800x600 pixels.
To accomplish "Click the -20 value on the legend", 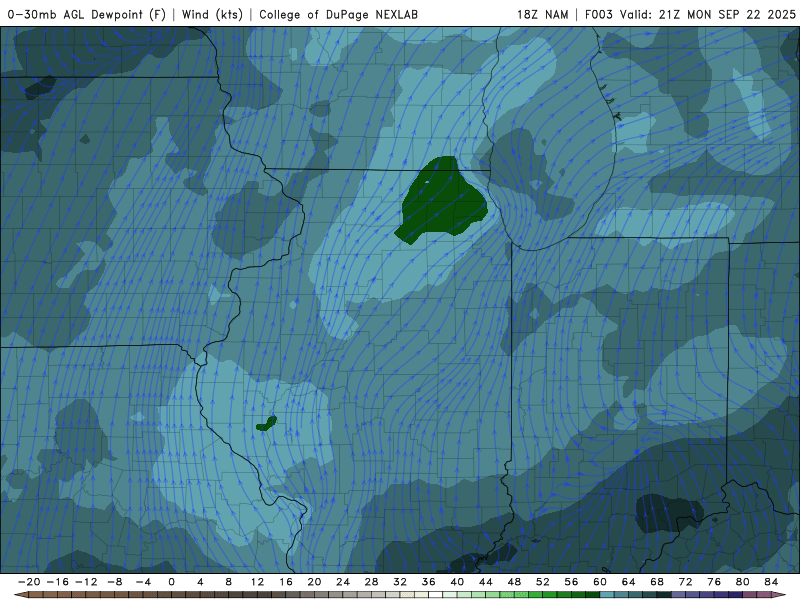I will point(29,582).
